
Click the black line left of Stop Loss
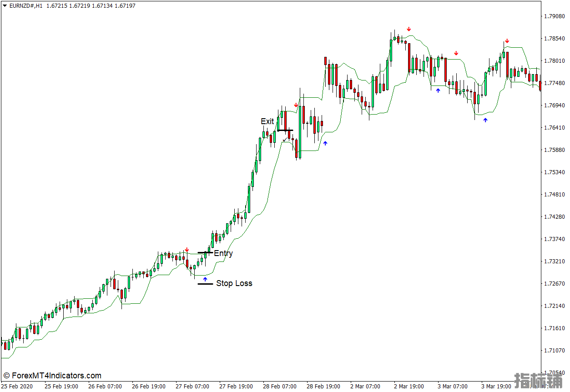[205, 284]
